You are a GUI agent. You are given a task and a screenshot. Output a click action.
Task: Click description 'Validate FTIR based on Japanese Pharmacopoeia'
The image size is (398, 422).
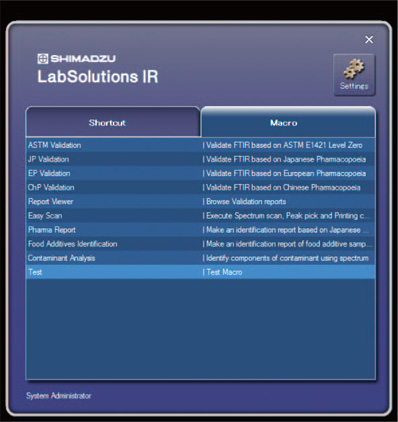[x=286, y=159]
